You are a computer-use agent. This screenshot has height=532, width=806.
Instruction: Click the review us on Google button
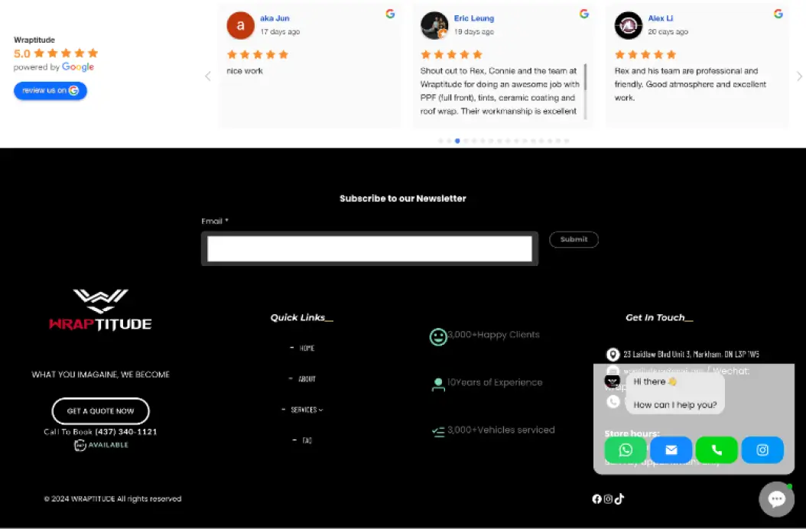point(50,91)
